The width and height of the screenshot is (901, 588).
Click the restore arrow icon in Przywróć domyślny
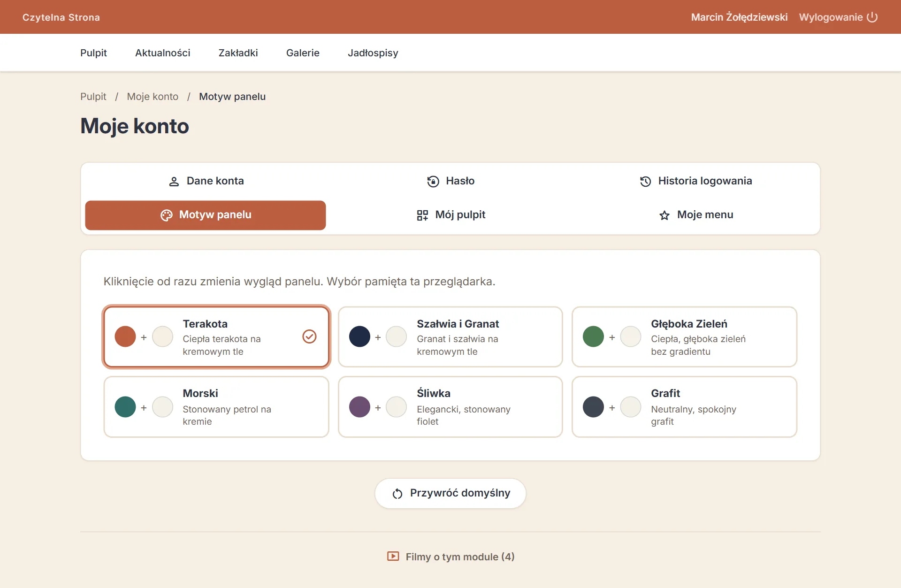tap(397, 494)
